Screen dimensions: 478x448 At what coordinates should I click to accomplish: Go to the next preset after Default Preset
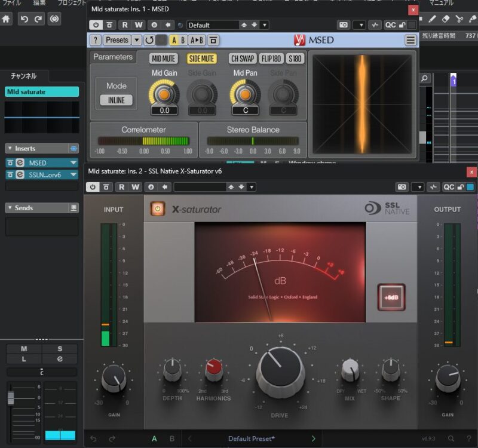(313, 438)
